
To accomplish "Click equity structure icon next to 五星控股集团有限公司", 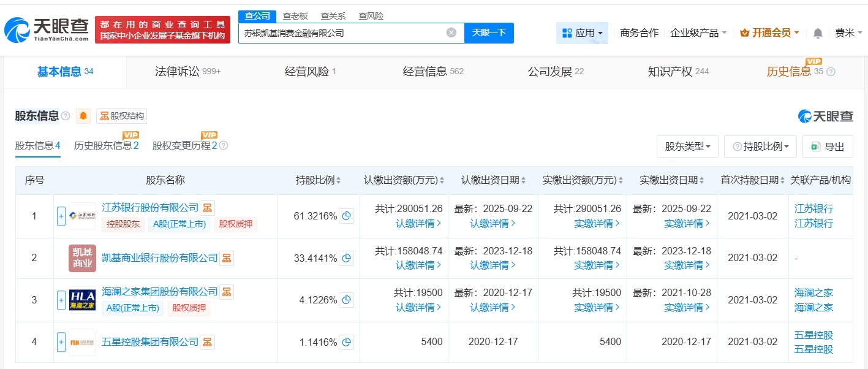I will click(208, 341).
